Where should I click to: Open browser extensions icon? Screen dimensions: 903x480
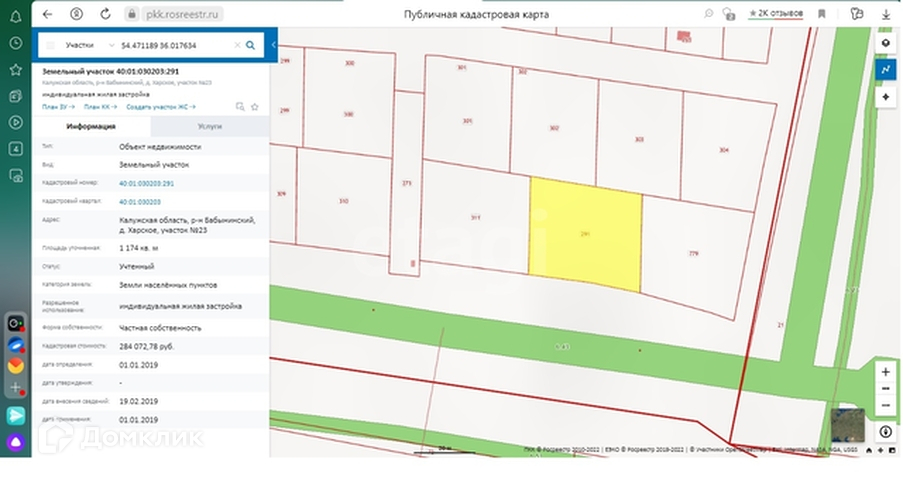pyautogui.click(x=857, y=14)
